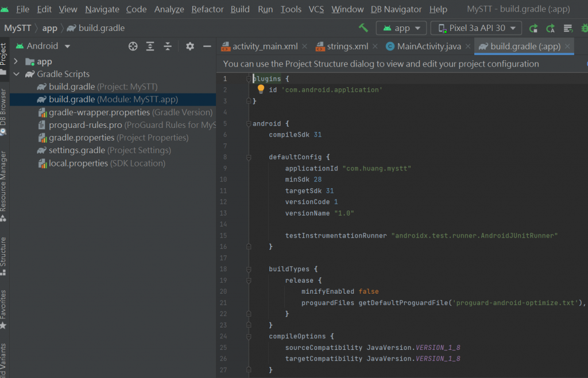
Task: Open settings.gradle file
Action: click(104, 150)
